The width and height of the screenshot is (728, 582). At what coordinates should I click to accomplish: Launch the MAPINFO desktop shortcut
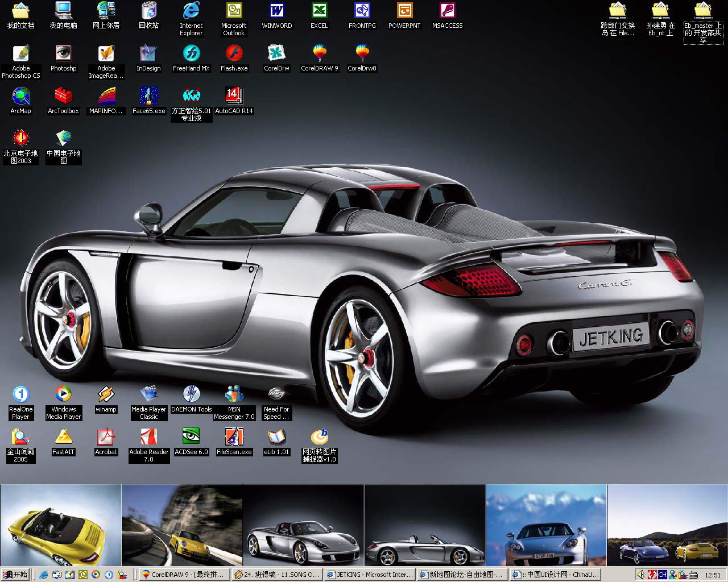coord(106,96)
